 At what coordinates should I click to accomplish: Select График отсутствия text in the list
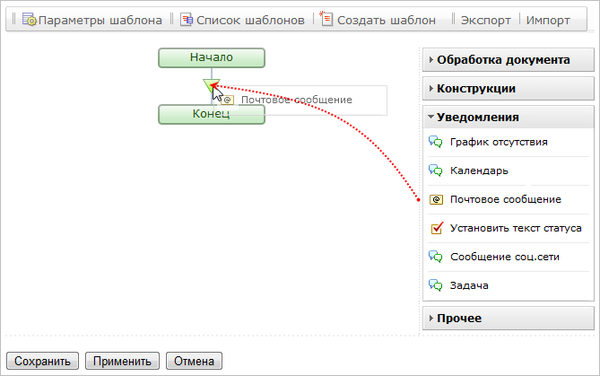pos(499,142)
